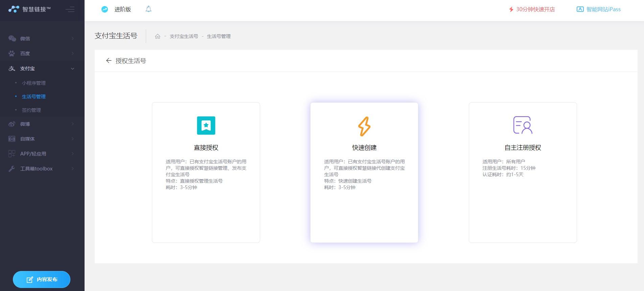Open the 微信 sidebar menu
The width and height of the screenshot is (644, 291).
point(42,39)
